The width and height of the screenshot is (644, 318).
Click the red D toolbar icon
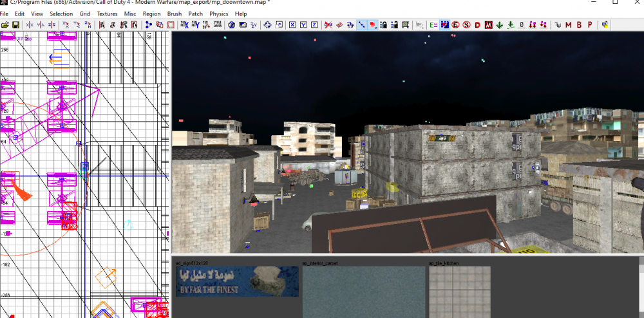477,25
